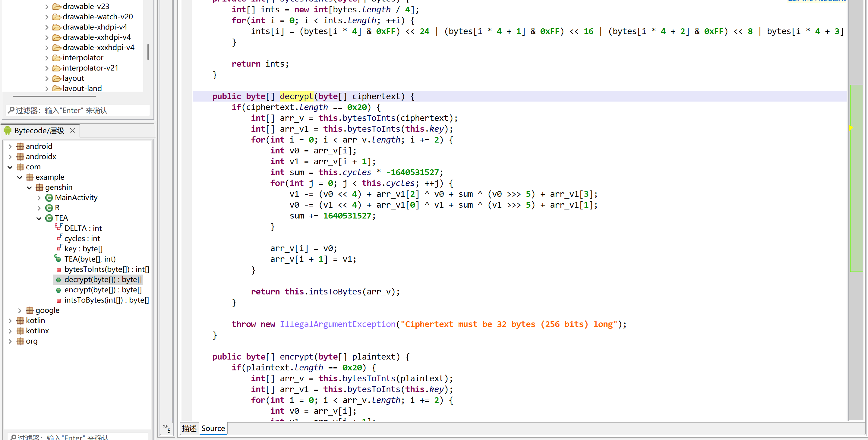
Task: Select the drawable-xxxhdpi-v4 folder icon
Action: pyautogui.click(x=57, y=48)
